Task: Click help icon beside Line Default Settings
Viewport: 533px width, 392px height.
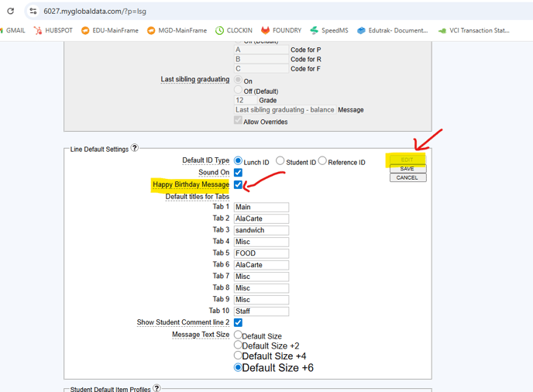Action: pyautogui.click(x=135, y=148)
